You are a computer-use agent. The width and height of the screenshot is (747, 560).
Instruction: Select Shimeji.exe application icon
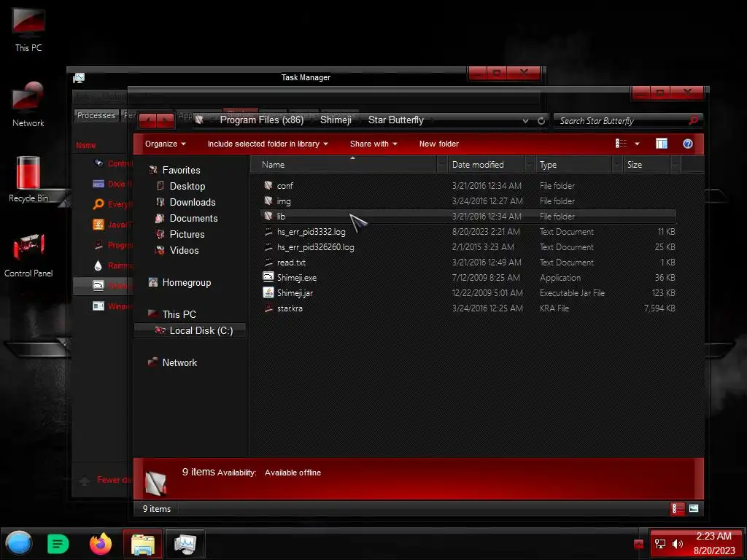pyautogui.click(x=268, y=277)
